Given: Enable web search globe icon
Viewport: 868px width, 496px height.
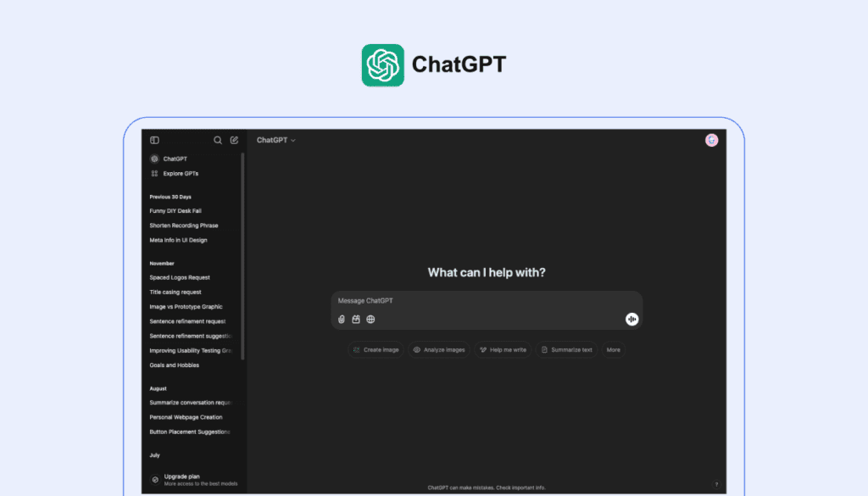Looking at the screenshot, I should click(370, 320).
